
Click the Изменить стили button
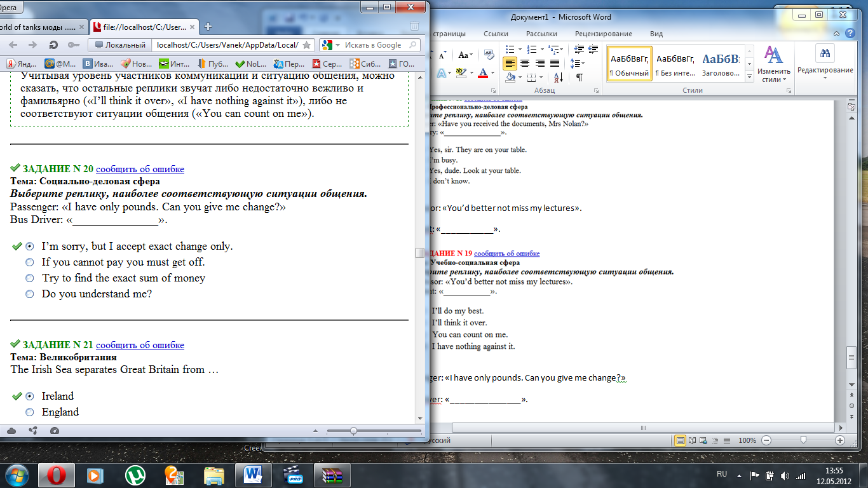point(773,64)
